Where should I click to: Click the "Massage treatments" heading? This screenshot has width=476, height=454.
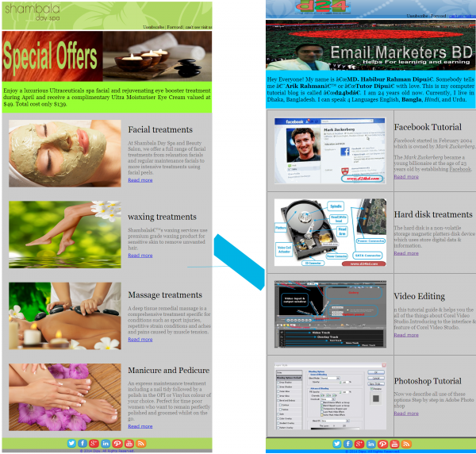pos(165,295)
